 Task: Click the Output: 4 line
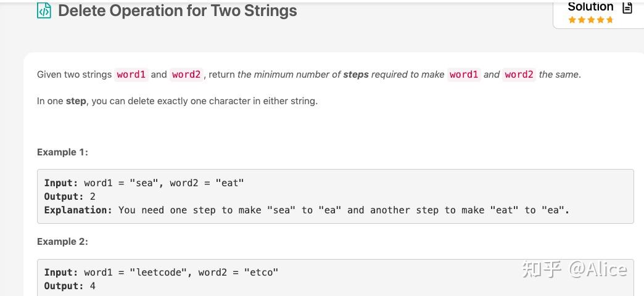click(70, 286)
